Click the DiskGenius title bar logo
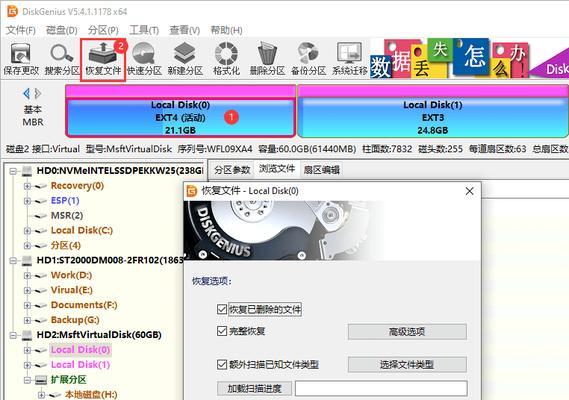Screen dimensions: 569x400 click(x=12, y=11)
